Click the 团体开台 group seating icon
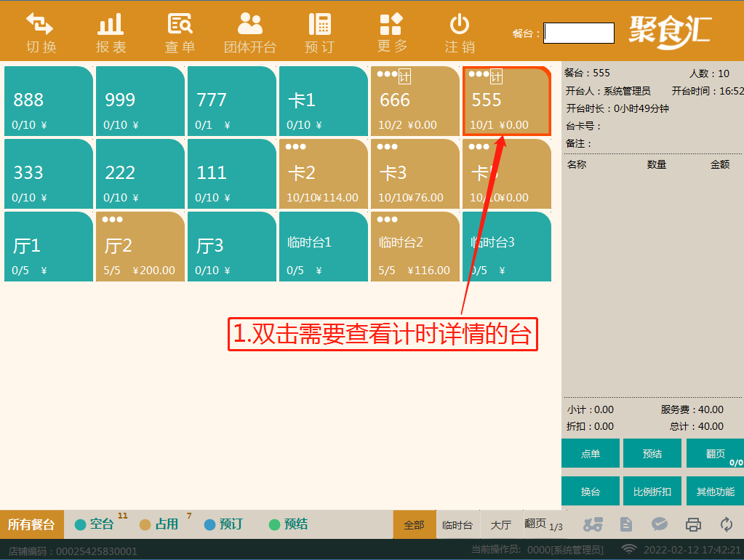 pyautogui.click(x=250, y=24)
